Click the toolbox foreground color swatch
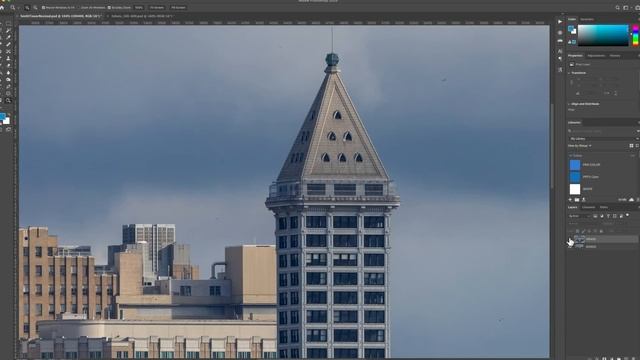Viewport: 640px width, 360px height. point(2,117)
